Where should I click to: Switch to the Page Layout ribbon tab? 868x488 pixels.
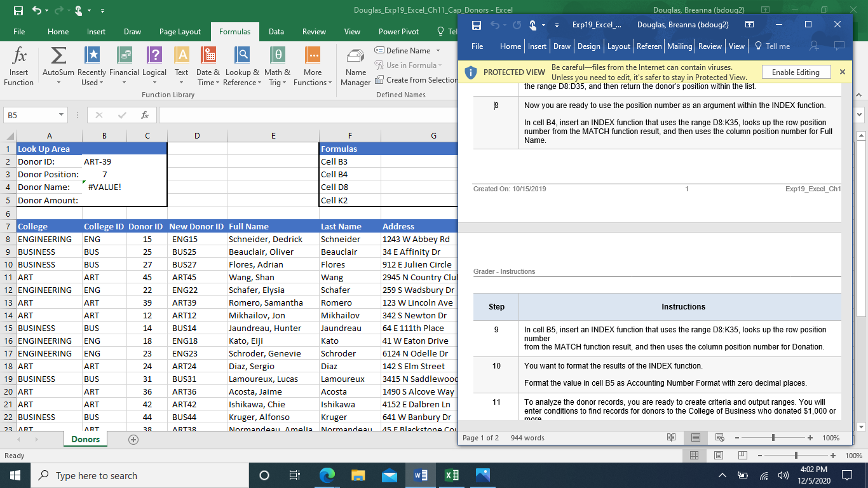180,32
